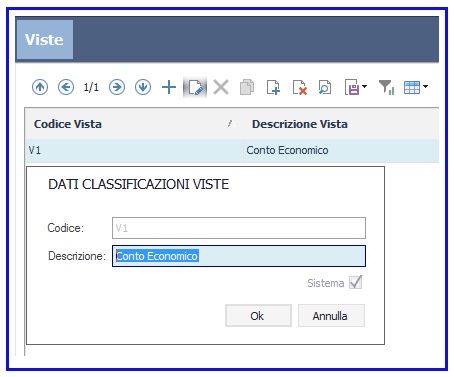Sort by Codice Vista column header
Image resolution: width=454 pixels, height=377 pixels.
point(134,124)
